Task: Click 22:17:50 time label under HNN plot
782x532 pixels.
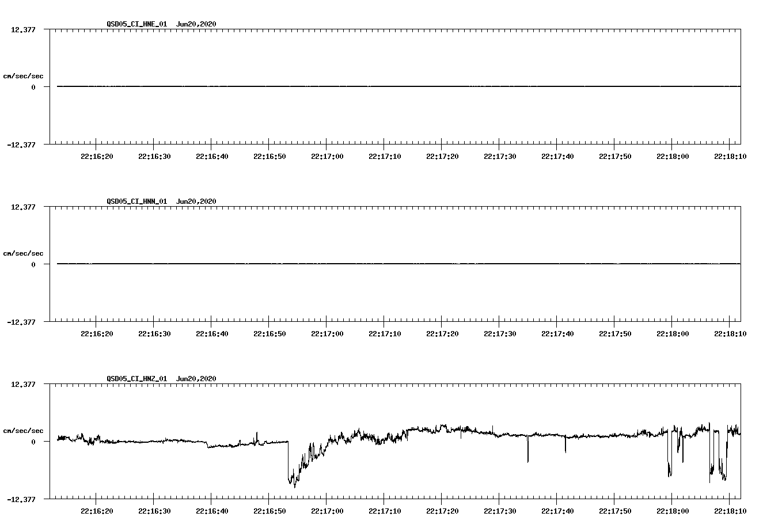Action: tap(615, 334)
